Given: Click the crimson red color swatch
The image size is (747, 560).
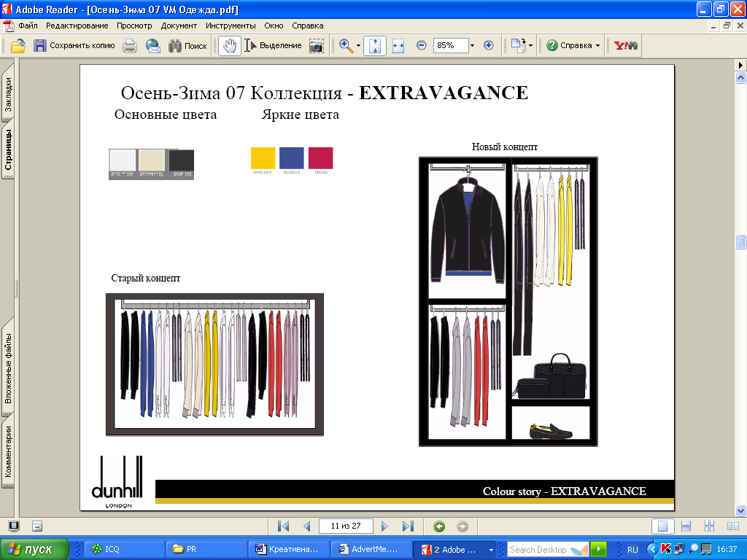Looking at the screenshot, I should click(x=321, y=158).
